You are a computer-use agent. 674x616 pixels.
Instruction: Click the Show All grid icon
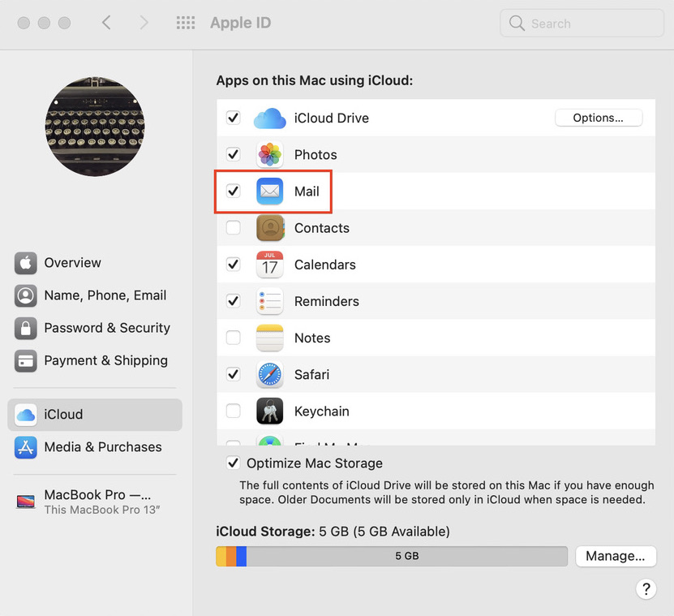pyautogui.click(x=185, y=23)
